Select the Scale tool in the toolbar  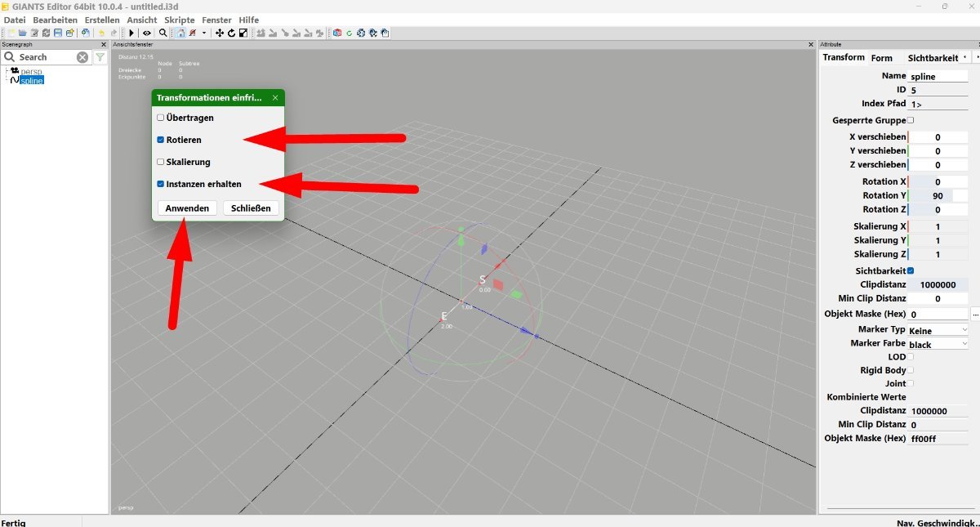[x=243, y=33]
